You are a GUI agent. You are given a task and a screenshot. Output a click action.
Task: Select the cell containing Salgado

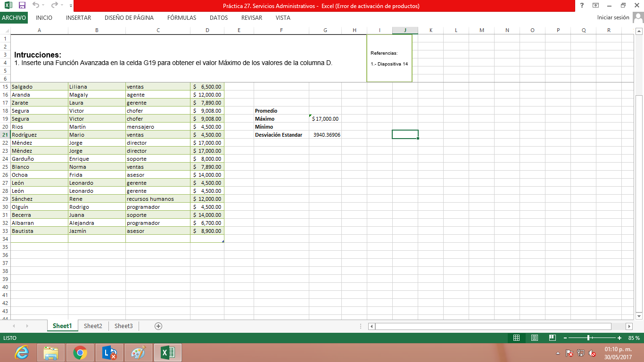click(x=39, y=87)
